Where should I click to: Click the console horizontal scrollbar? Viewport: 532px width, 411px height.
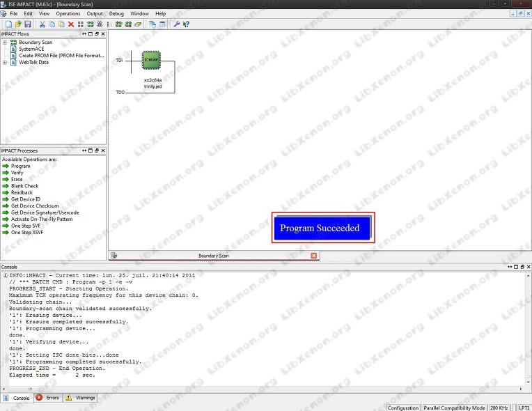click(261, 389)
